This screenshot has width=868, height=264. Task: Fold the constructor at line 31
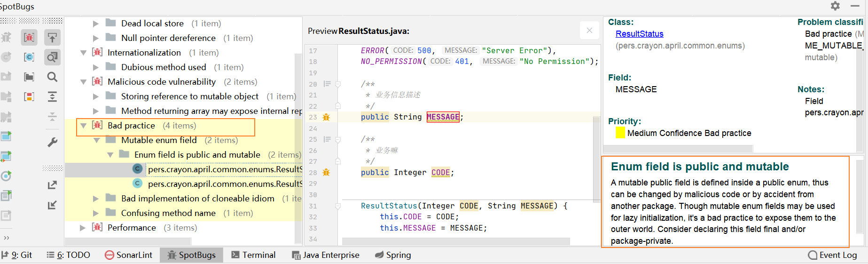point(338,206)
